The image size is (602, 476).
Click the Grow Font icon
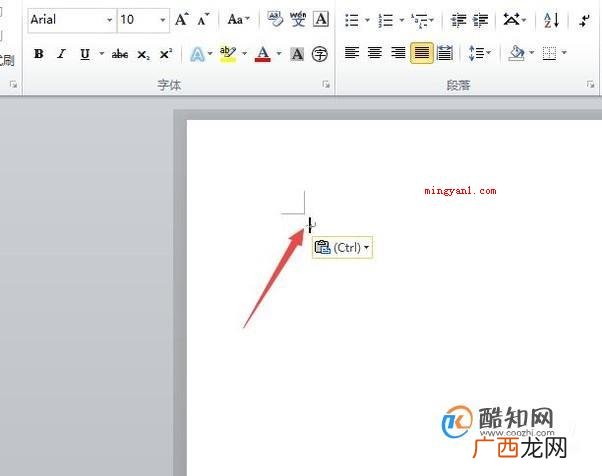(182, 19)
